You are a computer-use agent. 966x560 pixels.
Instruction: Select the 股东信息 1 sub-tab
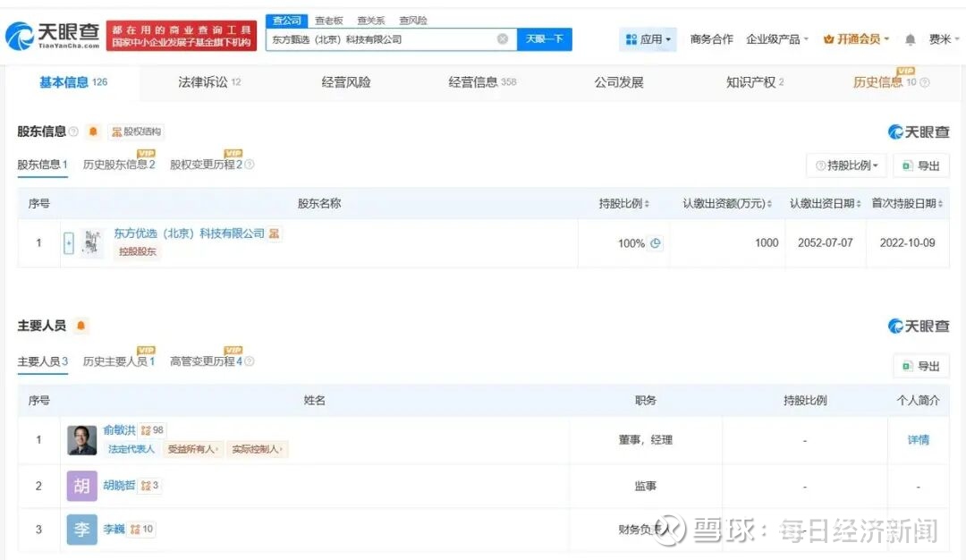(x=42, y=165)
